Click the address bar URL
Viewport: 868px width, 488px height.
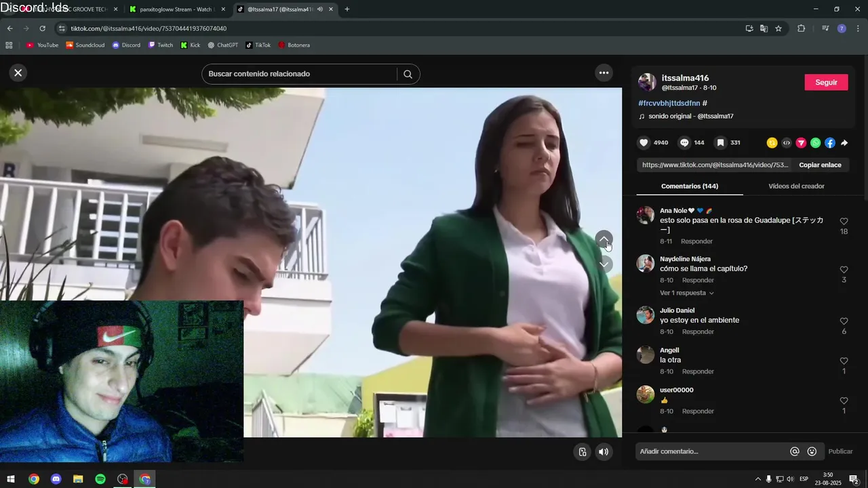(x=149, y=28)
